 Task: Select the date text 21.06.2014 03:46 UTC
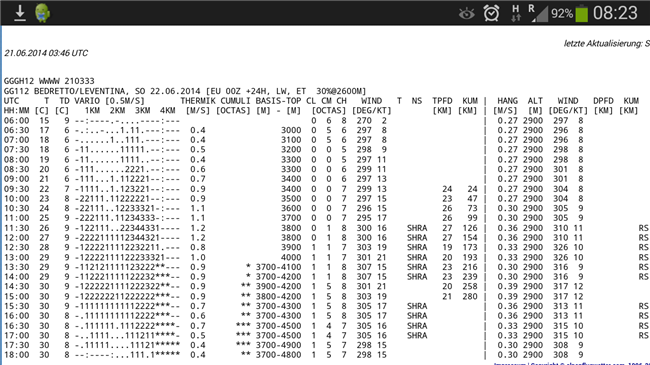(46, 53)
